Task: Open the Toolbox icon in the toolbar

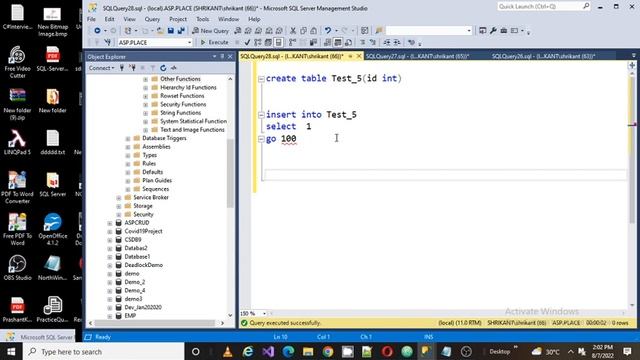Action: pos(504,31)
